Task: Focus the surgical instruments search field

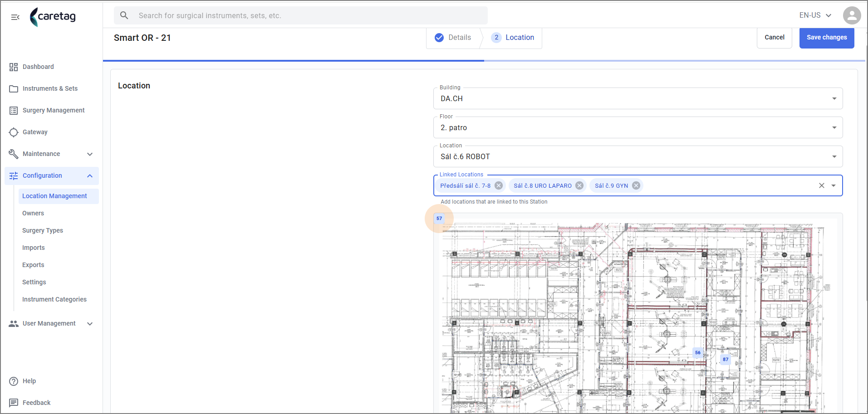Action: [301, 15]
